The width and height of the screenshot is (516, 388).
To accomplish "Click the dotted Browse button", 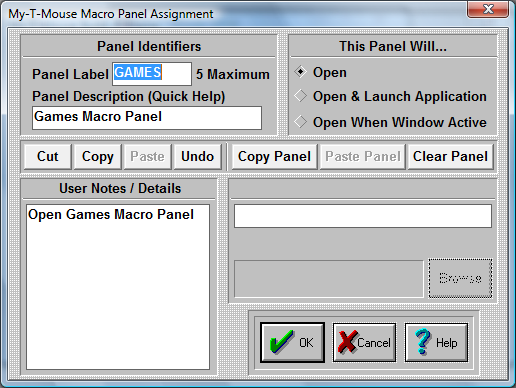I will coord(460,278).
